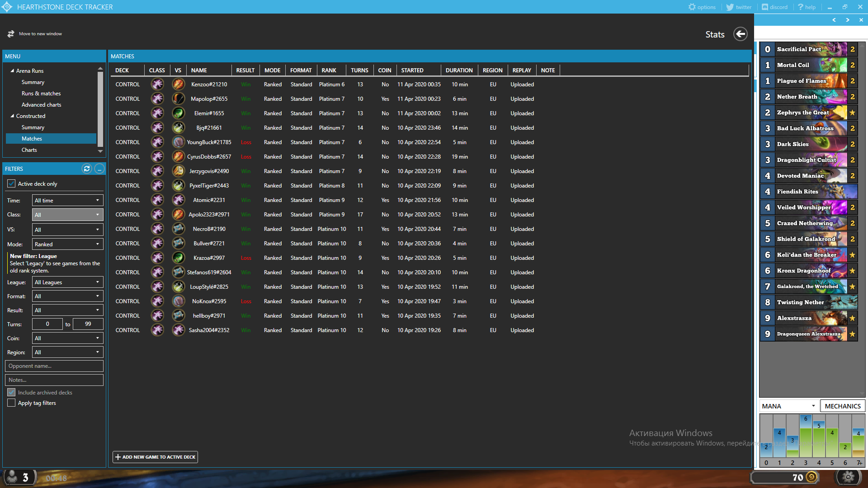Viewport: 868px width, 488px height.
Task: Uncheck Active deck only
Action: coord(11,183)
